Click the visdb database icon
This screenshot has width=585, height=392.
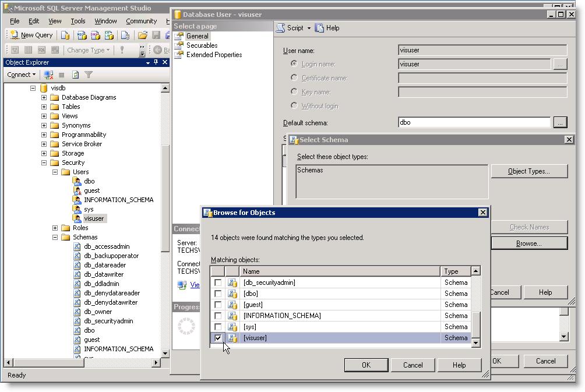44,88
